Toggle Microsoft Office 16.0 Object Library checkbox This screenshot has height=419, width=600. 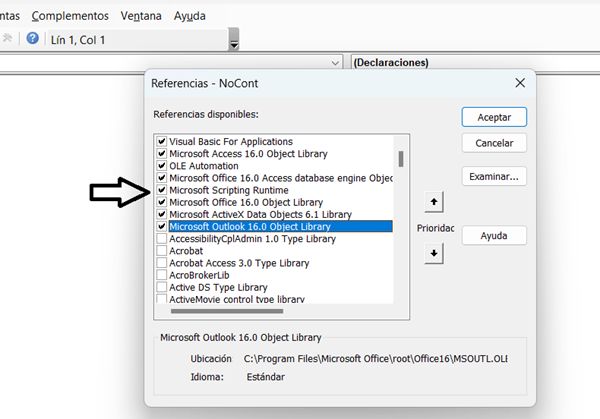[161, 202]
